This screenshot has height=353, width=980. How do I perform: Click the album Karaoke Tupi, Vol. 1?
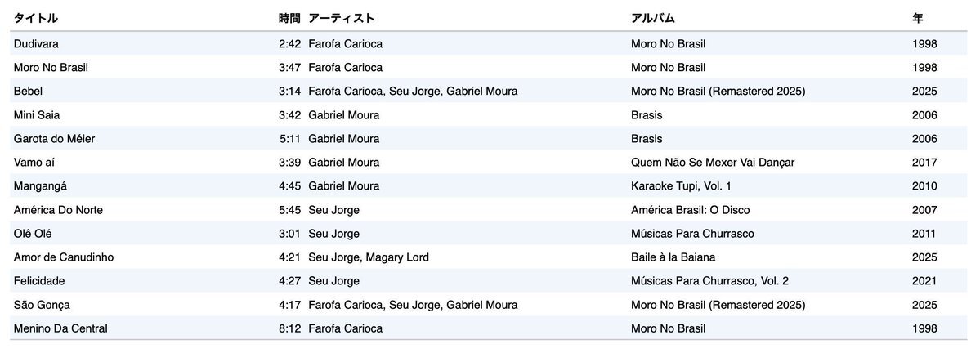pos(681,186)
